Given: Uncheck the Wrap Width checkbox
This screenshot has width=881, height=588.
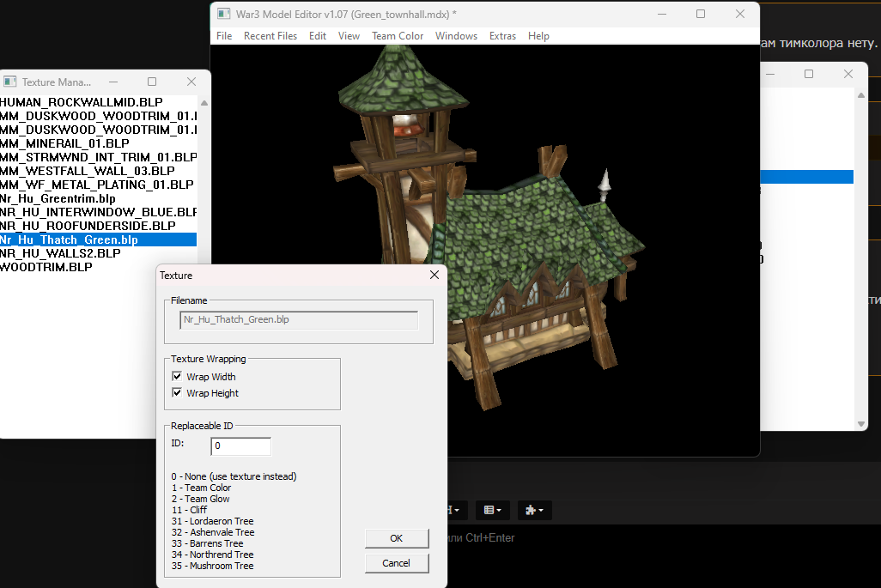Looking at the screenshot, I should (x=177, y=376).
